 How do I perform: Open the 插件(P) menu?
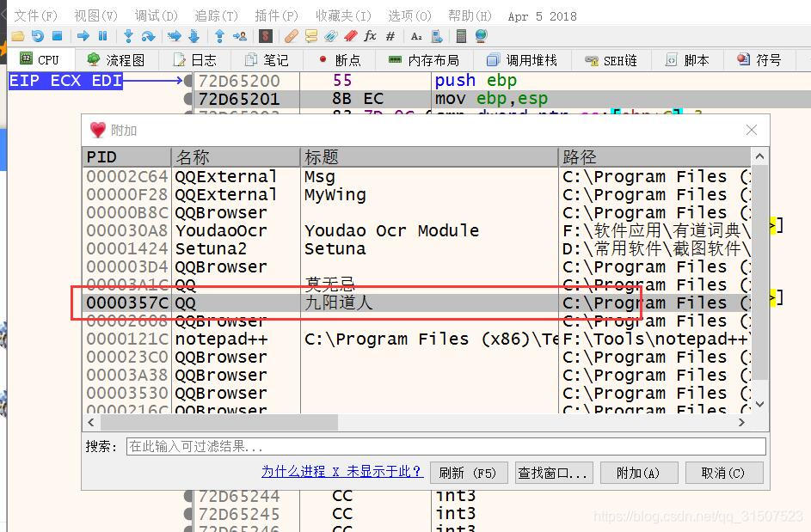click(x=277, y=16)
